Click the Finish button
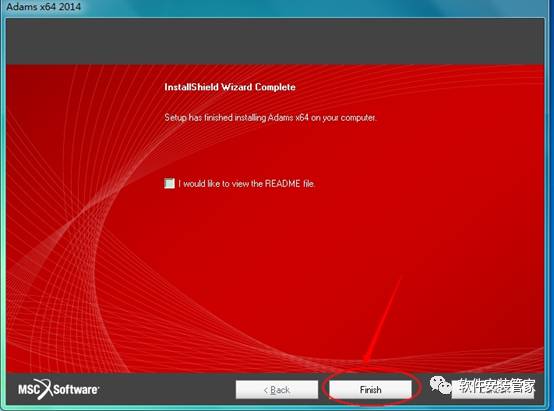Image resolution: width=554 pixels, height=411 pixels. pyautogui.click(x=370, y=389)
